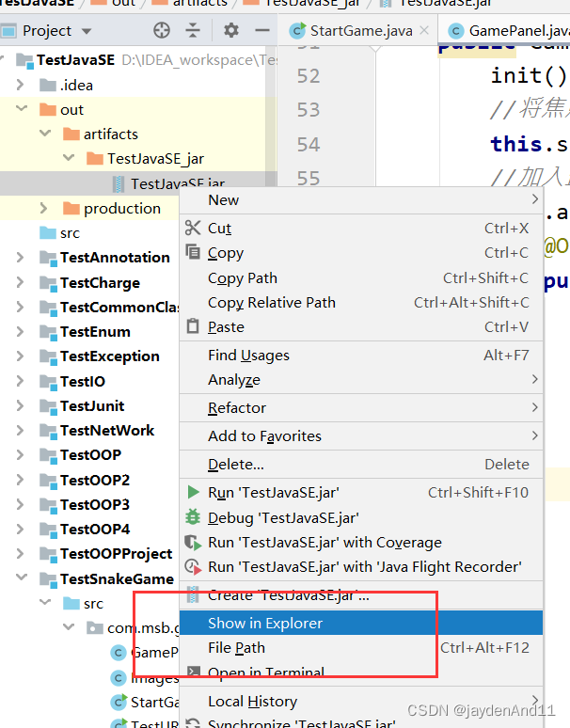This screenshot has width=570, height=728.
Task: Click the orange out folder icon
Action: click(x=48, y=109)
